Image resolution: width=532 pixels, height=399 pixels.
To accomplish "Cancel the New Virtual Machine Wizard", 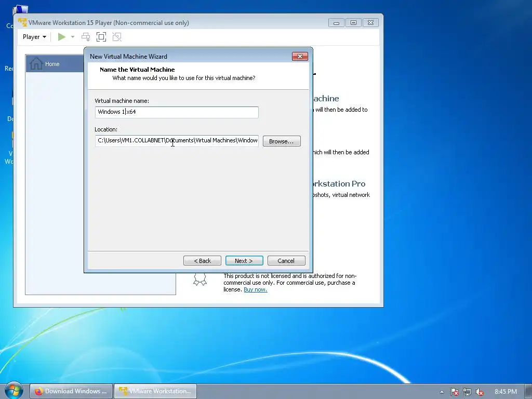I will (286, 261).
